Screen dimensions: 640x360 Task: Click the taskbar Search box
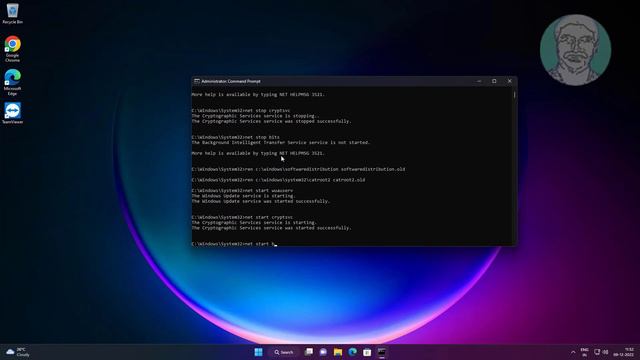coord(284,352)
